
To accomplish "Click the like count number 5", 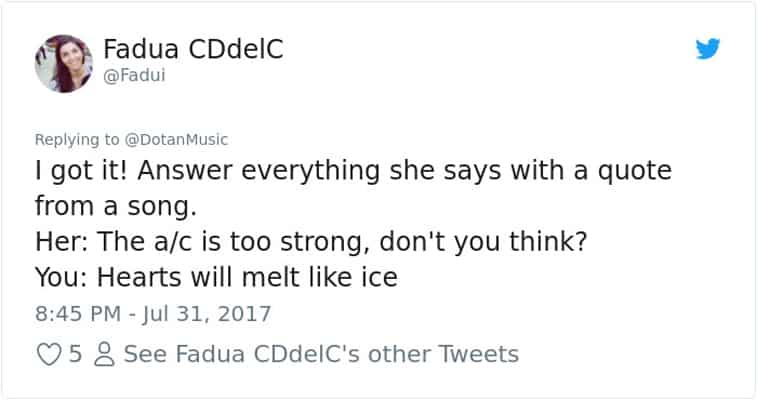I will [x=74, y=354].
